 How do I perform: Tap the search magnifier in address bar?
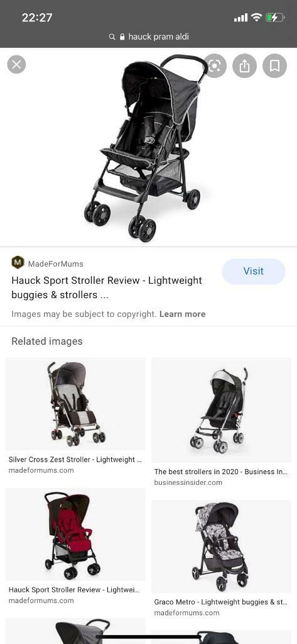point(112,37)
